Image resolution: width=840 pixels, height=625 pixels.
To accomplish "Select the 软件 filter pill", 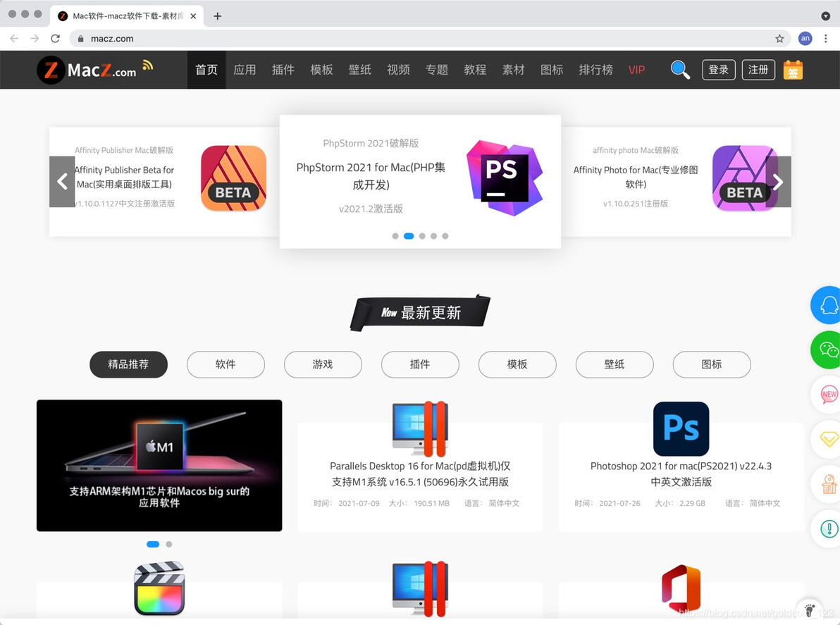I will [x=226, y=364].
